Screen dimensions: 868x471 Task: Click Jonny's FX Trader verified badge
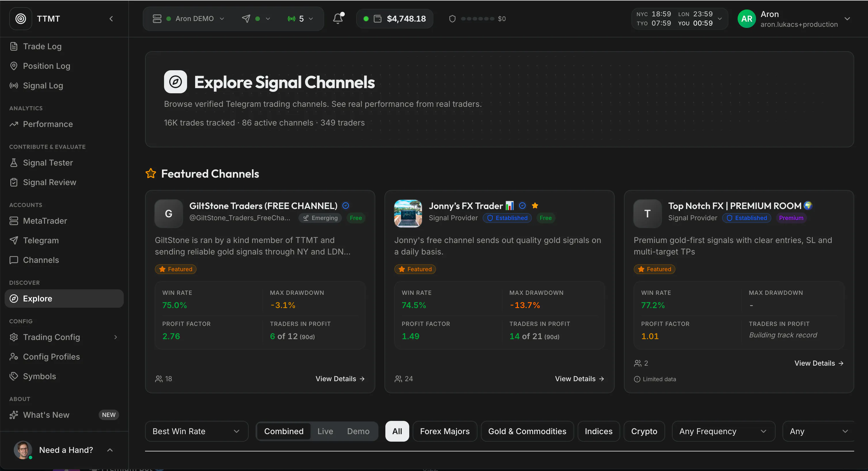522,206
